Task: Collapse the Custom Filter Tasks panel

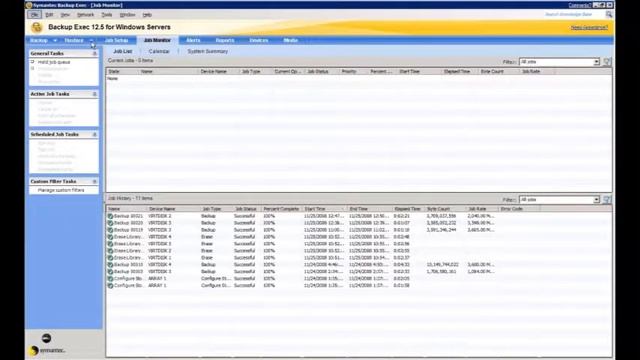Action: (x=95, y=181)
